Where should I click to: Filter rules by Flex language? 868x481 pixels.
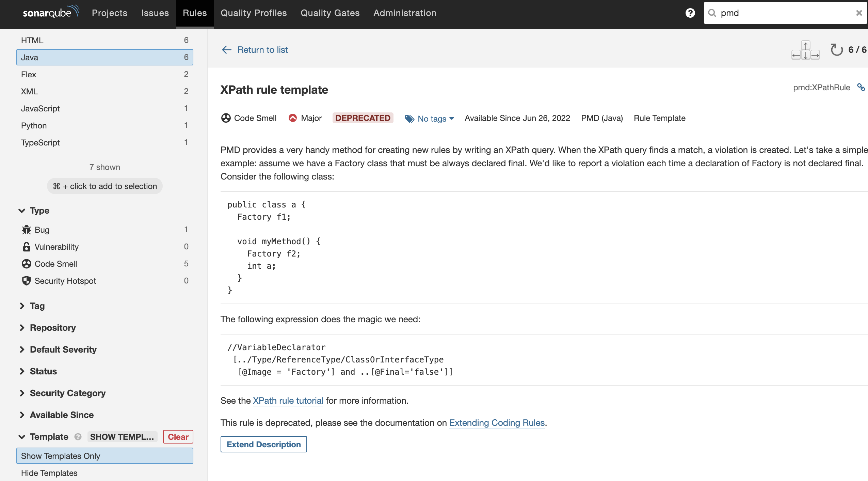click(x=105, y=74)
